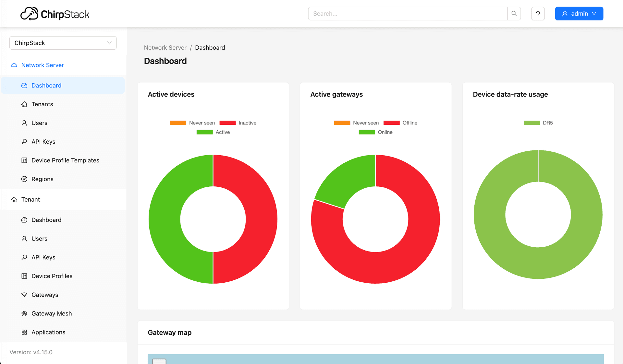Select the Network Server cloud icon
Image resolution: width=623 pixels, height=364 pixels.
(14, 65)
